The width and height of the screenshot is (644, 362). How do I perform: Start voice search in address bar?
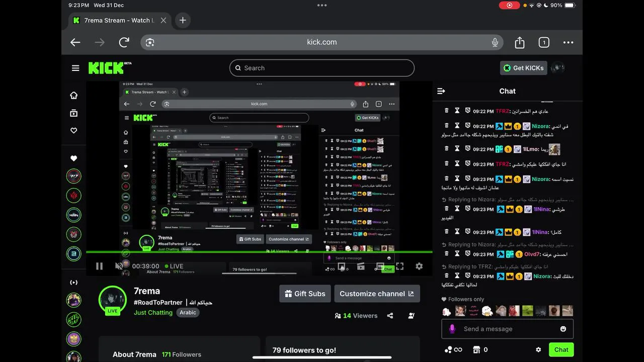coord(495,42)
